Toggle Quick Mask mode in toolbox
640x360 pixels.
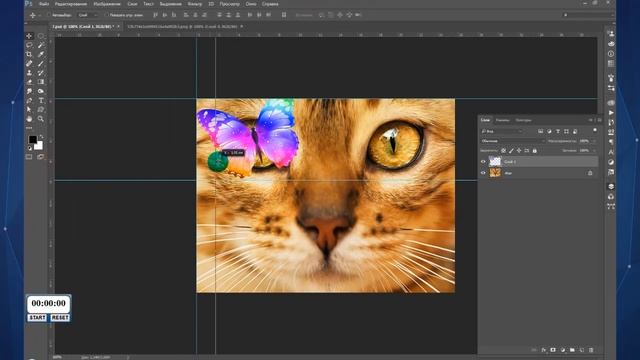point(29,157)
